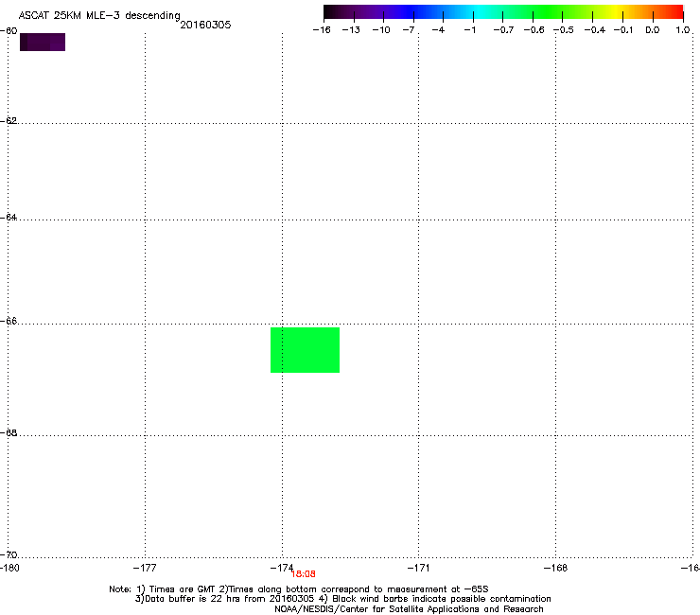Screen dimensions: 700x615
Task: Click the -0.6 color bar label
Action: tap(534, 30)
